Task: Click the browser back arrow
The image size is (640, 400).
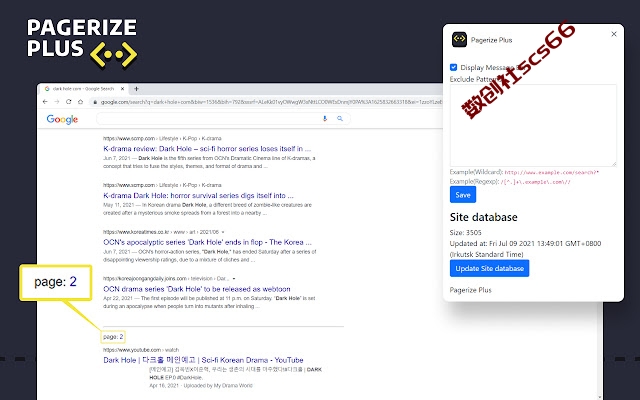Action: 45,102
